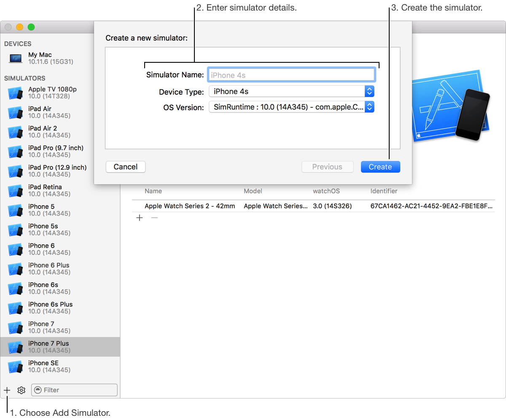This screenshot has width=506, height=420.
Task: Click the 3.0 (14S326) watchOS cell
Action: point(332,206)
